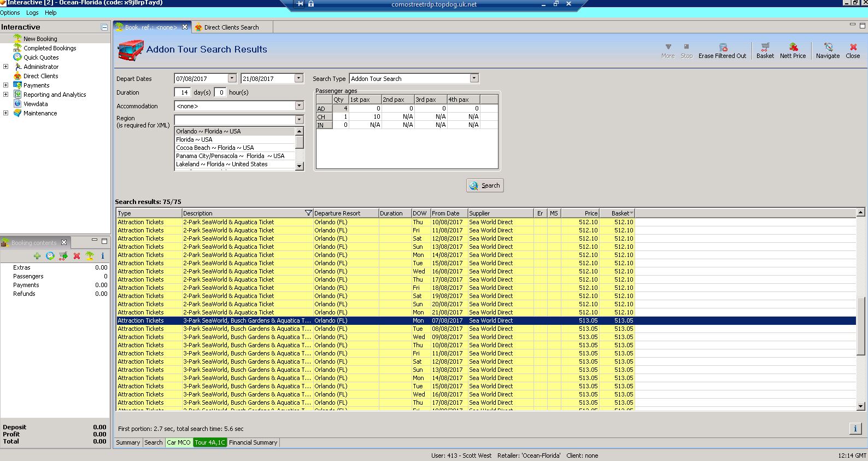Maximize the Booking contents panel
The width and height of the screenshot is (868, 461).
[104, 240]
